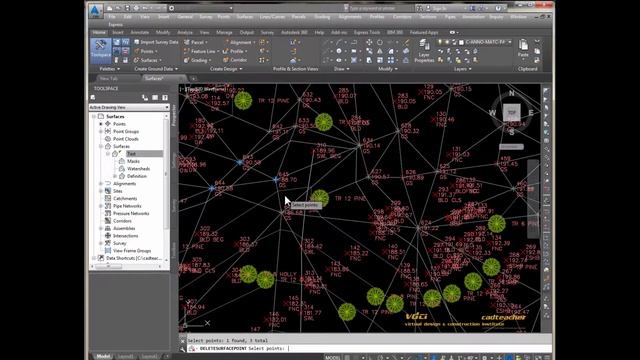Screen dimensions: 640x360
Task: Open the Parcel dropdown in ribbon
Action: 196,42
